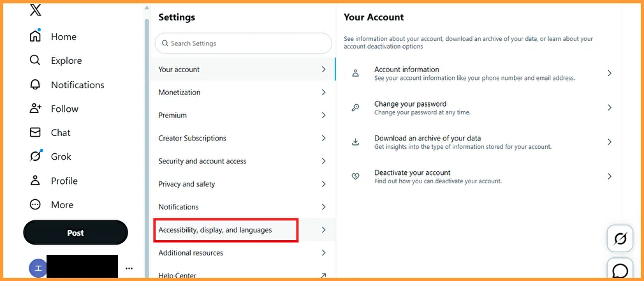The width and height of the screenshot is (644, 281).
Task: Select Security and account access
Action: pos(244,162)
